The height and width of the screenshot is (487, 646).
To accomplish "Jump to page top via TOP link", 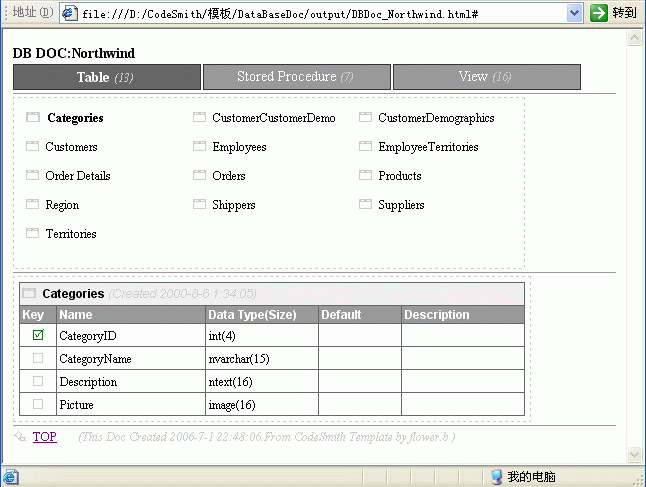I will pos(44,437).
